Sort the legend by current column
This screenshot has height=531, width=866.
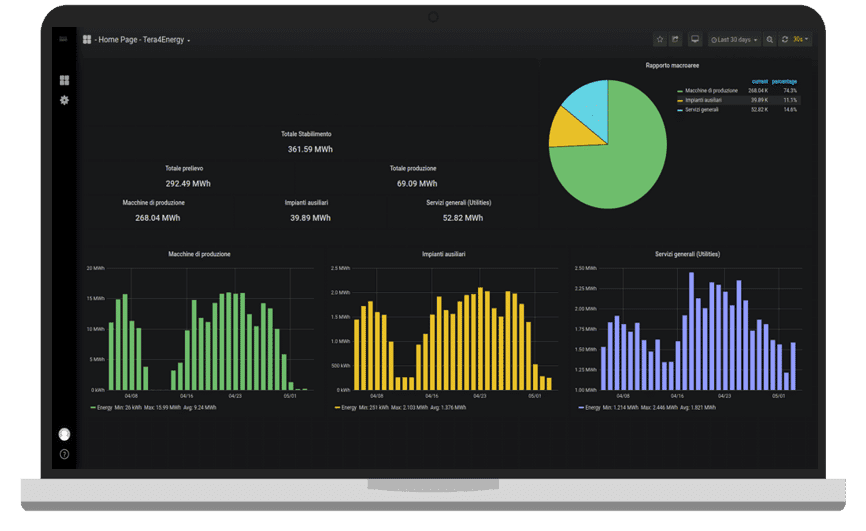[x=759, y=81]
